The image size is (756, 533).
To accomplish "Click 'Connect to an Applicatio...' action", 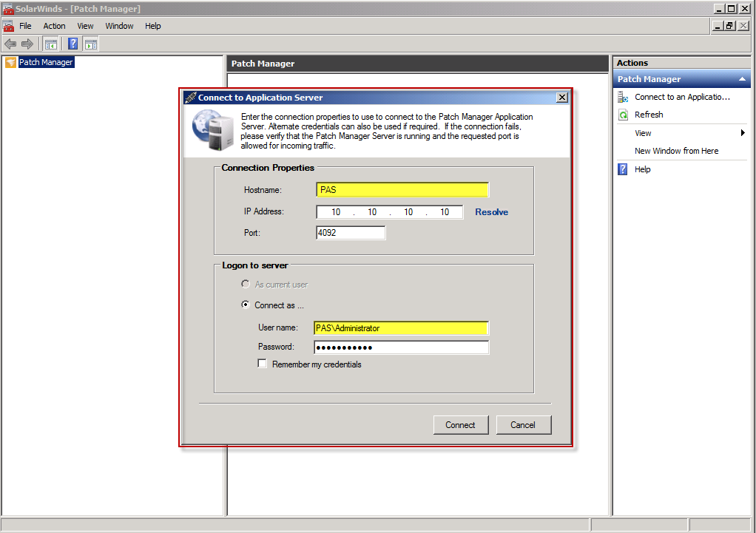I will point(682,97).
